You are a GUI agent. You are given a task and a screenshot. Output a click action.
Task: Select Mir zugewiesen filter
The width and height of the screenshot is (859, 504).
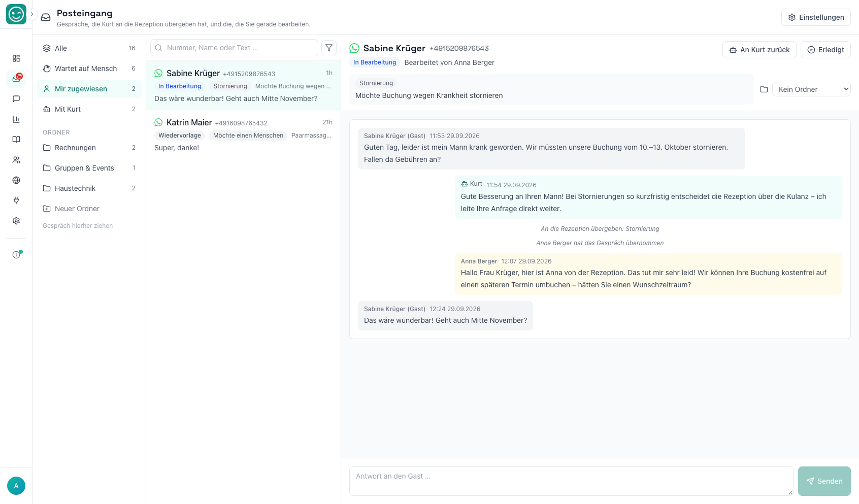[x=89, y=89]
